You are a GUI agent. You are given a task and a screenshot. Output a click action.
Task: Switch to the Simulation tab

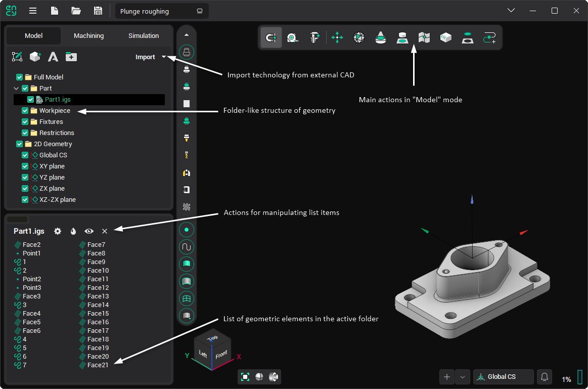[x=144, y=36]
